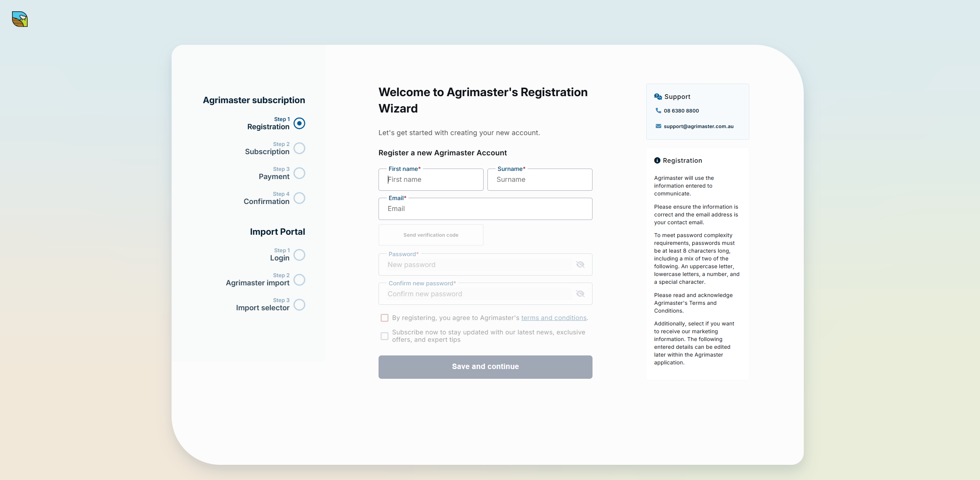
Task: Click the password complexity requirements paragraph
Action: (x=697, y=259)
